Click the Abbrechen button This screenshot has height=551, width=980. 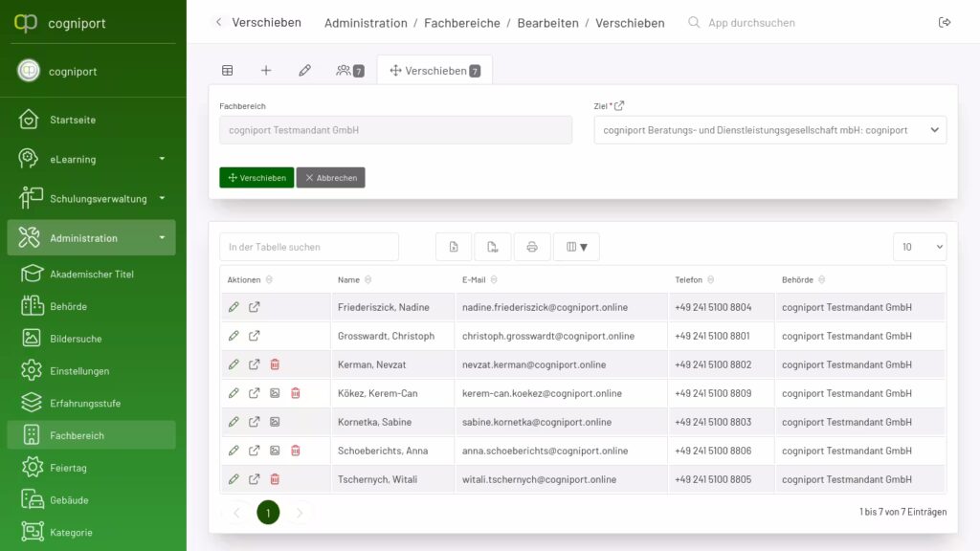330,178
